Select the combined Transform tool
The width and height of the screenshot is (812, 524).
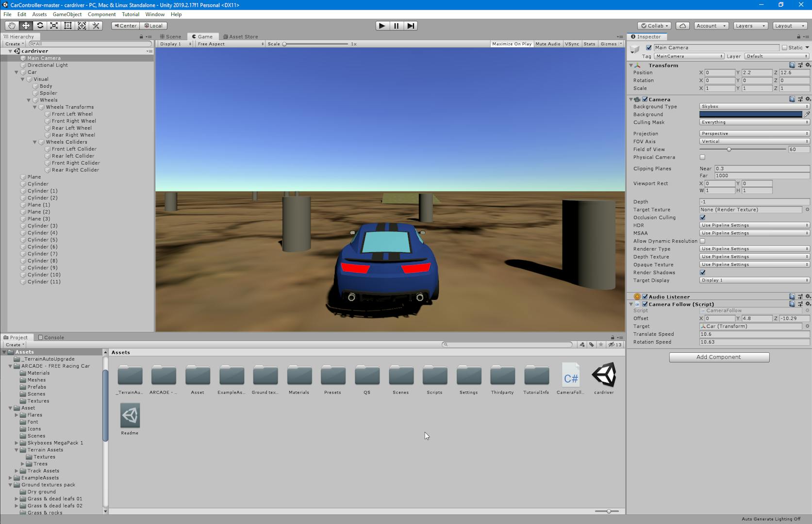click(x=82, y=26)
